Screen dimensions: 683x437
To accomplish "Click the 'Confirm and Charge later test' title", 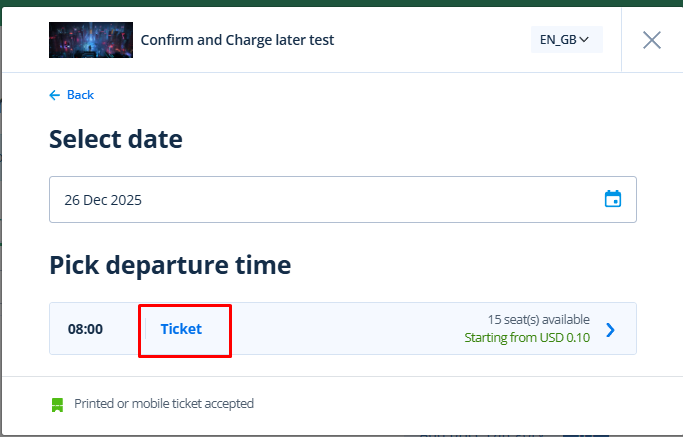I will coord(237,40).
